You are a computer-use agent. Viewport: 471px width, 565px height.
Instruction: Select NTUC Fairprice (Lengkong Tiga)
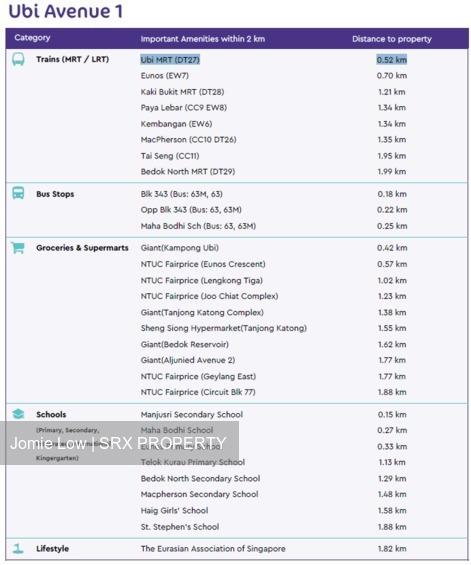click(x=201, y=280)
